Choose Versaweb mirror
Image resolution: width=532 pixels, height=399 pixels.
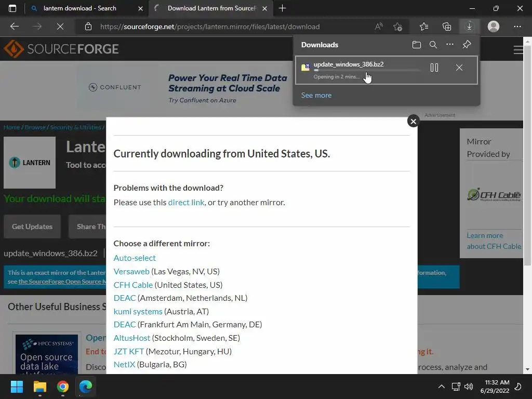131,271
